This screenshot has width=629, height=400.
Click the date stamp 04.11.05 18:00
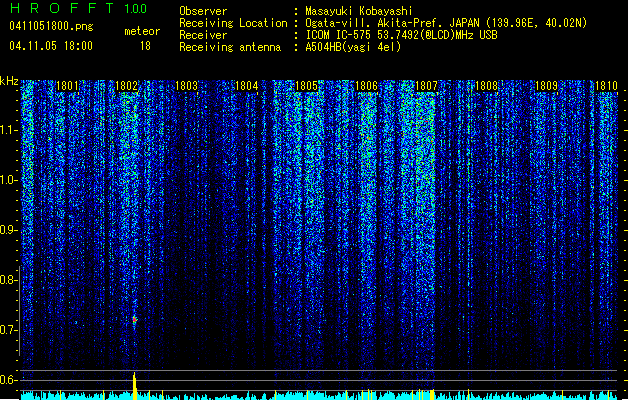tap(51, 46)
